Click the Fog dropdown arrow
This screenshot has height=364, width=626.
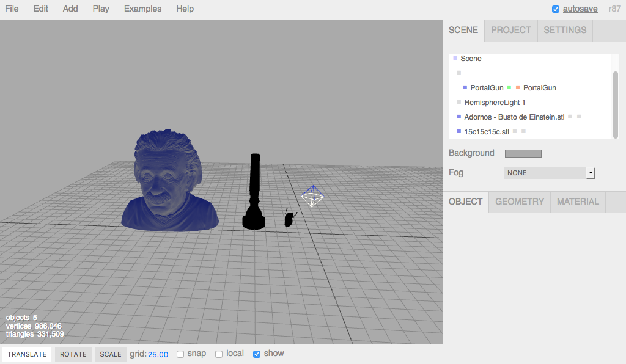point(590,173)
